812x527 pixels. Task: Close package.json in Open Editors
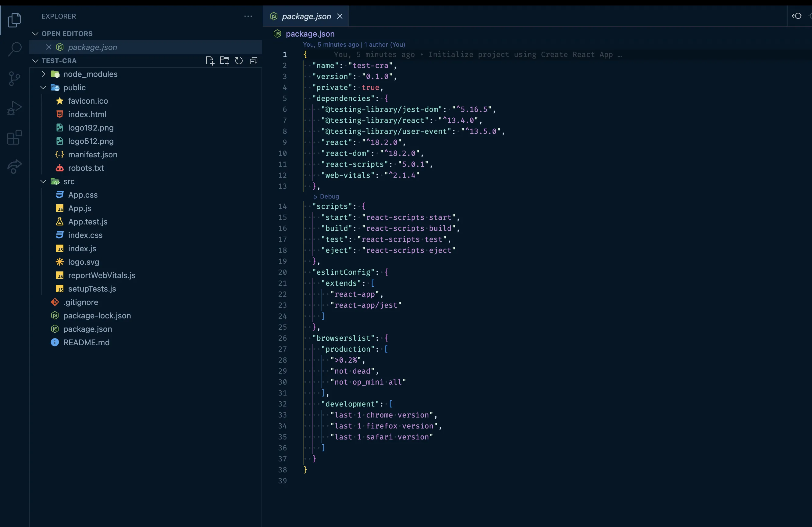pyautogui.click(x=48, y=47)
